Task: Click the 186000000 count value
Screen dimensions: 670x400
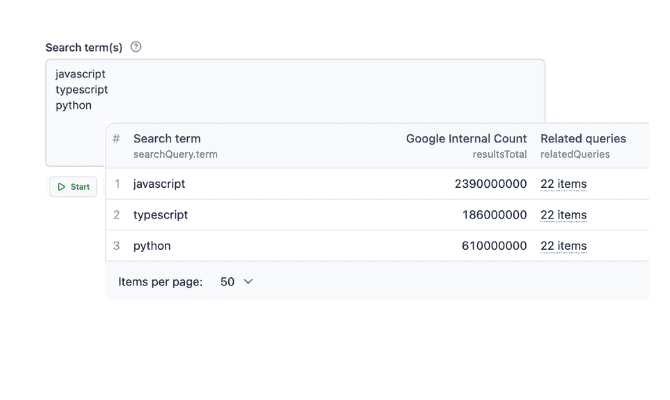Action: pos(494,215)
